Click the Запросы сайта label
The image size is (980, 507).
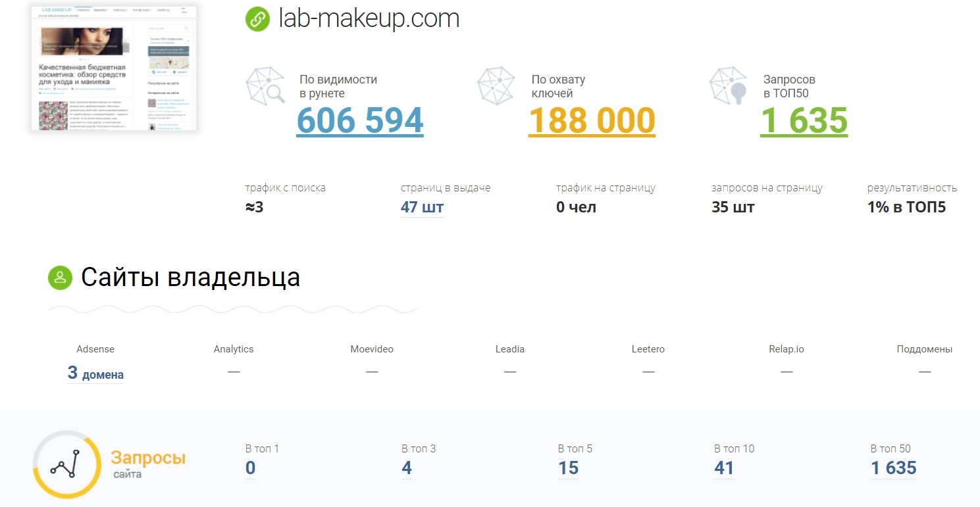[147, 464]
